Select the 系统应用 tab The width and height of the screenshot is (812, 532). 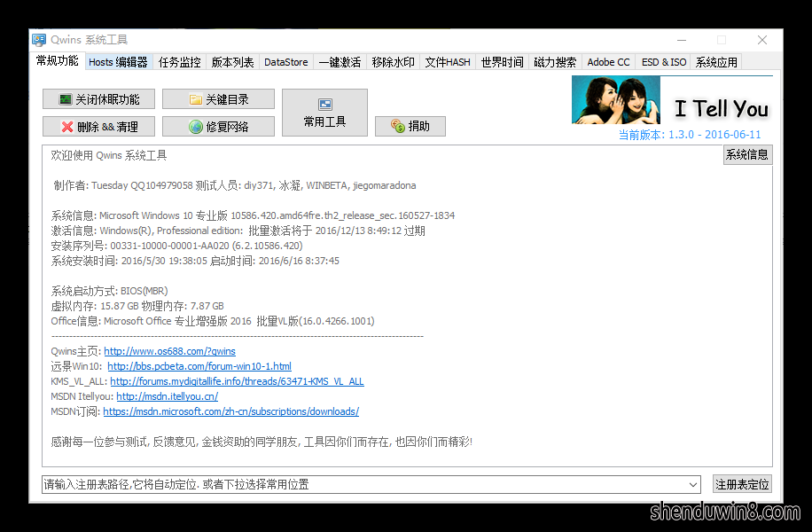tap(716, 62)
